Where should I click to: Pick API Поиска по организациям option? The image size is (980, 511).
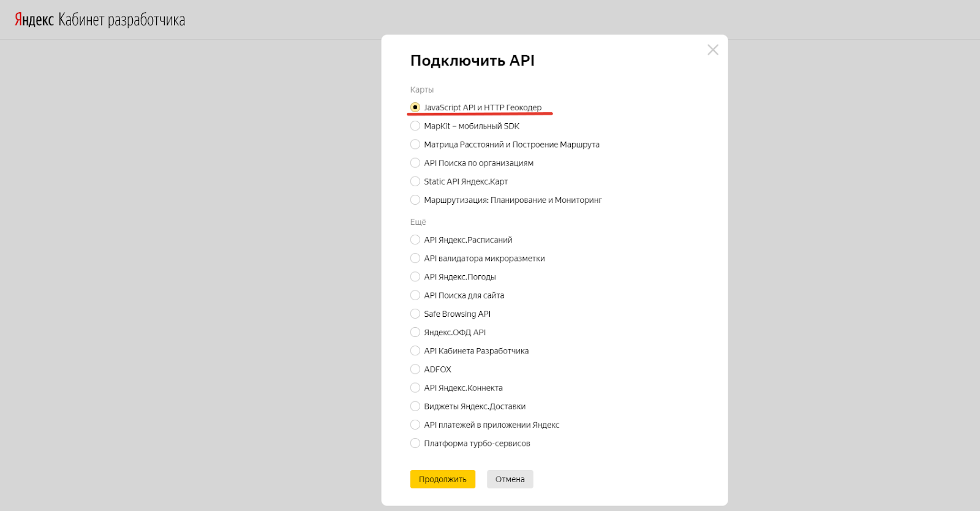(x=415, y=163)
